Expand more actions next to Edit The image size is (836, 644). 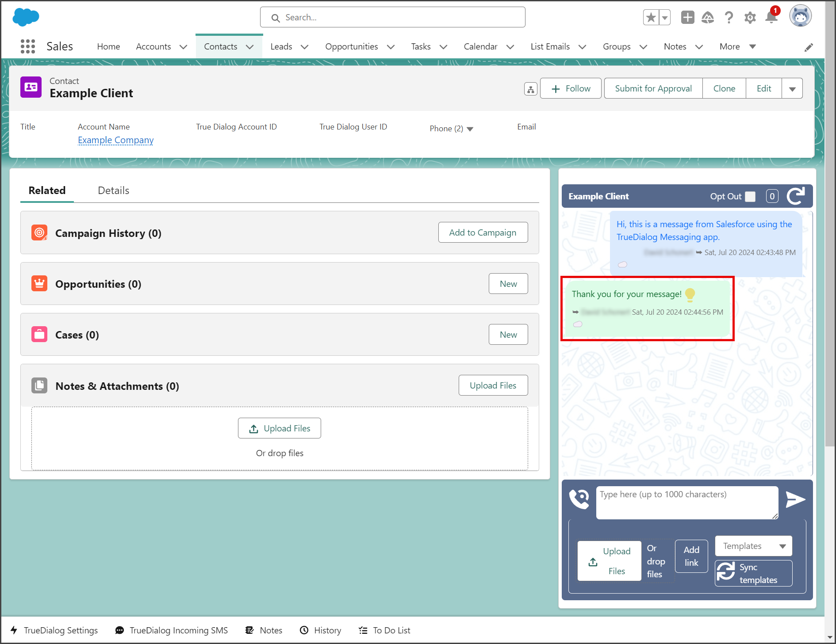click(792, 88)
